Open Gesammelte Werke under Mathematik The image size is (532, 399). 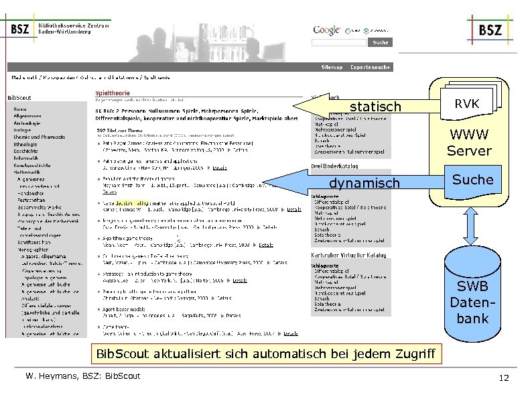point(40,207)
